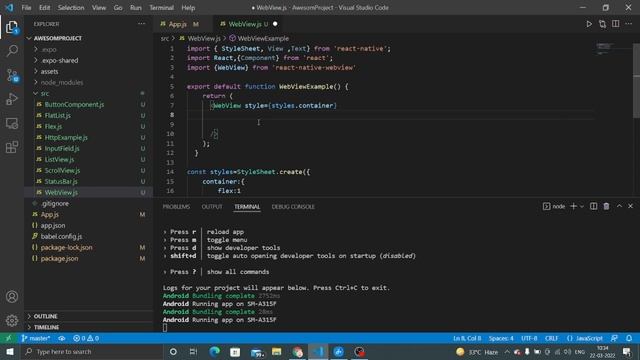Viewport: 640px width, 360px height.
Task: Open Remote Explorer view
Action: (12, 123)
